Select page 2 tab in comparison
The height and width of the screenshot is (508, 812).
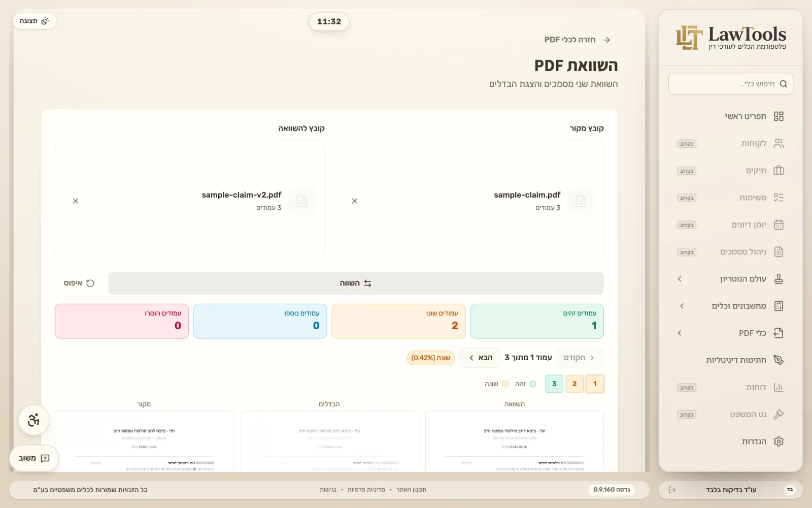574,384
